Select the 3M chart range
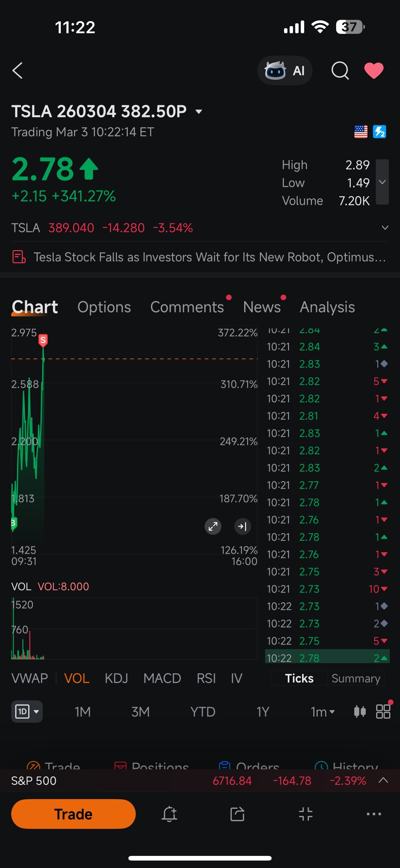Screen dimensions: 400x868 (140, 712)
